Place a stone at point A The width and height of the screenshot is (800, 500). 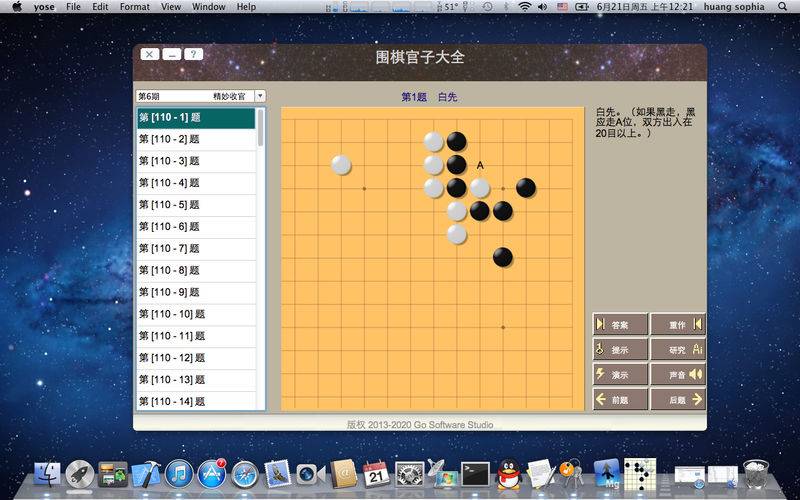[480, 165]
